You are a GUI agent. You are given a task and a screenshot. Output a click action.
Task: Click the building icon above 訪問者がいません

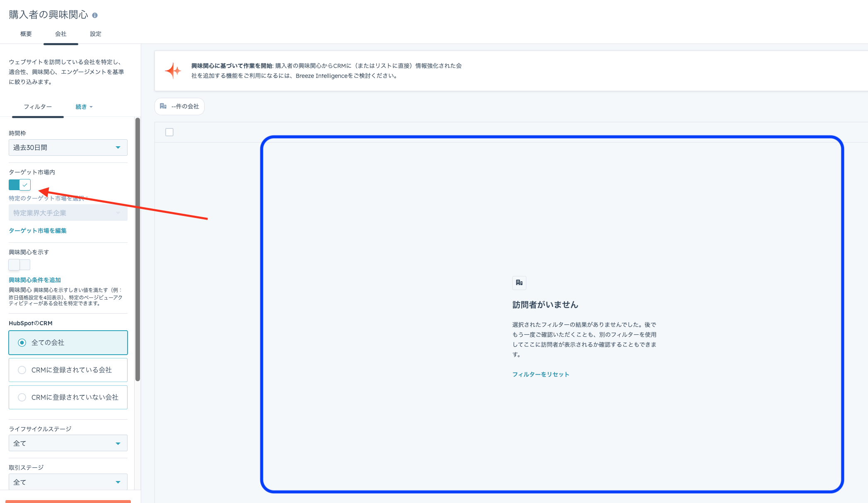(519, 283)
